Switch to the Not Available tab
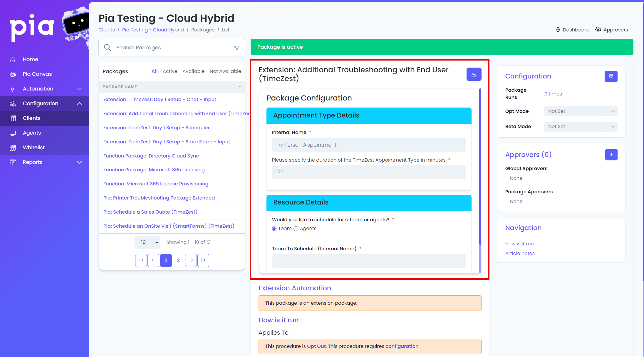 (x=225, y=71)
